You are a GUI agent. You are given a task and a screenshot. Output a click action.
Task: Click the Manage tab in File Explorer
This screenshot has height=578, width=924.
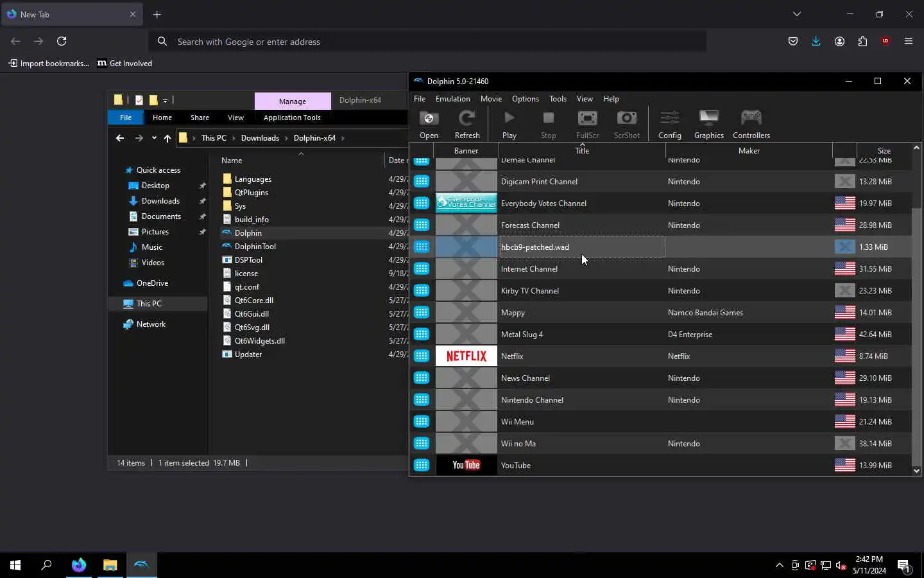tap(293, 101)
